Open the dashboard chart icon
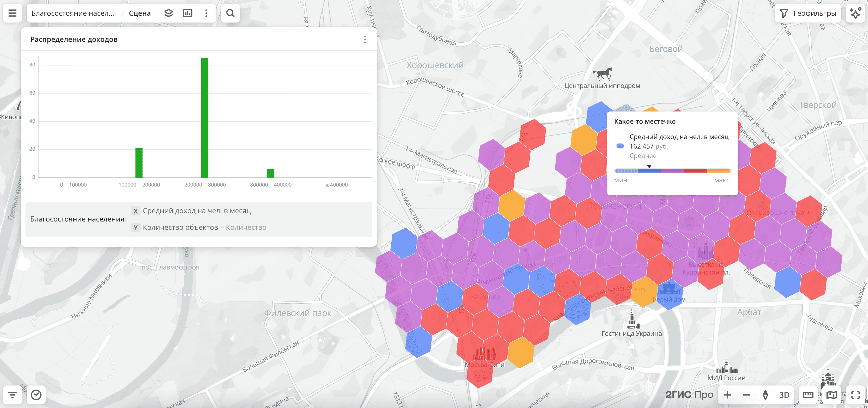Image resolution: width=868 pixels, height=408 pixels. click(187, 13)
